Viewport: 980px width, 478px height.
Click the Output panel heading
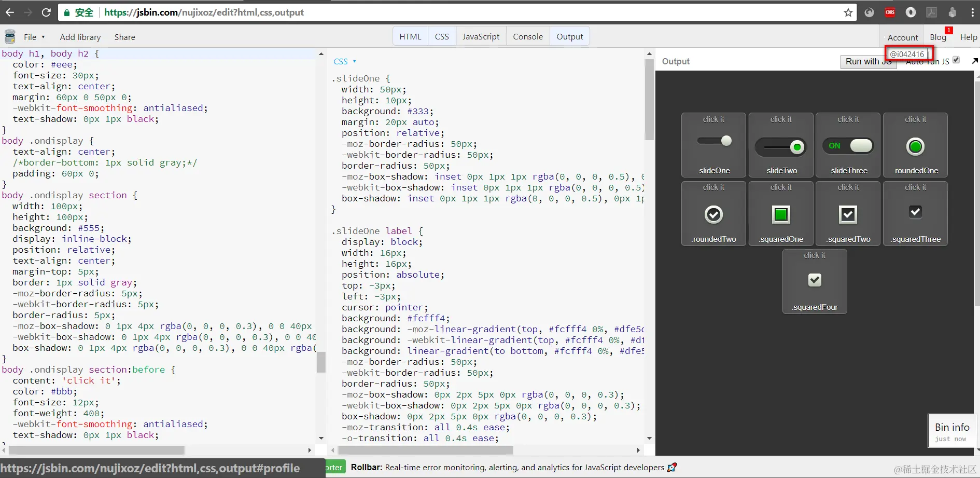[x=676, y=61]
